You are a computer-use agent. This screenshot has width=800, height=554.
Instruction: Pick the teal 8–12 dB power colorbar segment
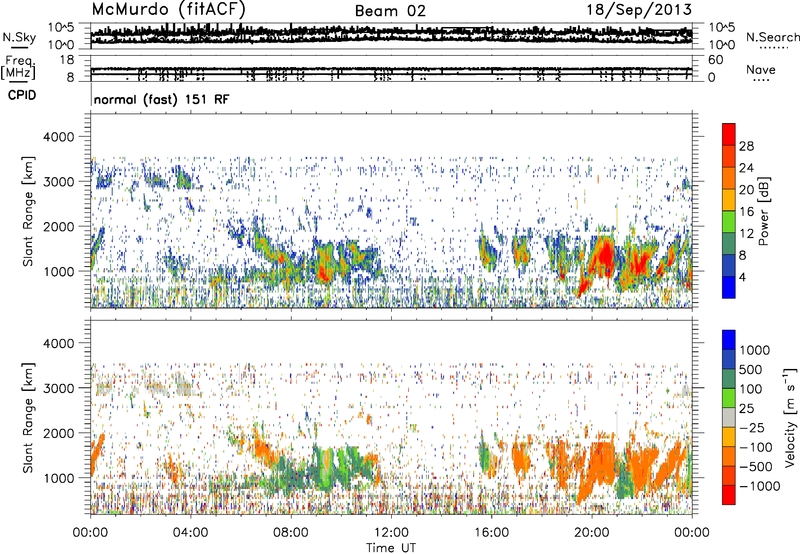pos(729,243)
